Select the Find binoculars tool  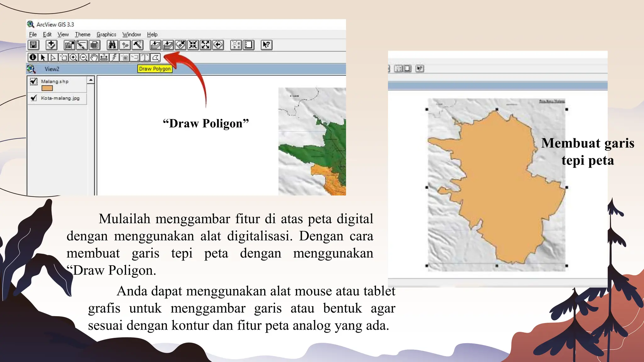tap(112, 45)
